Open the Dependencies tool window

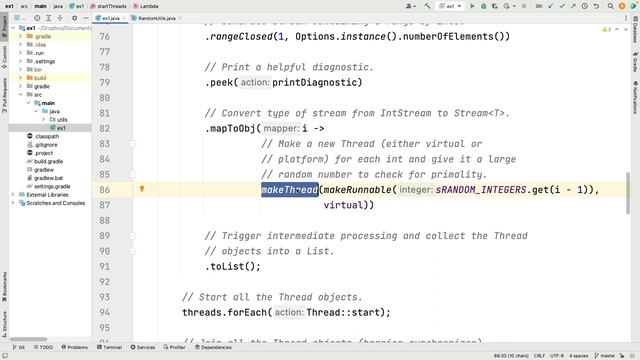[213, 347]
